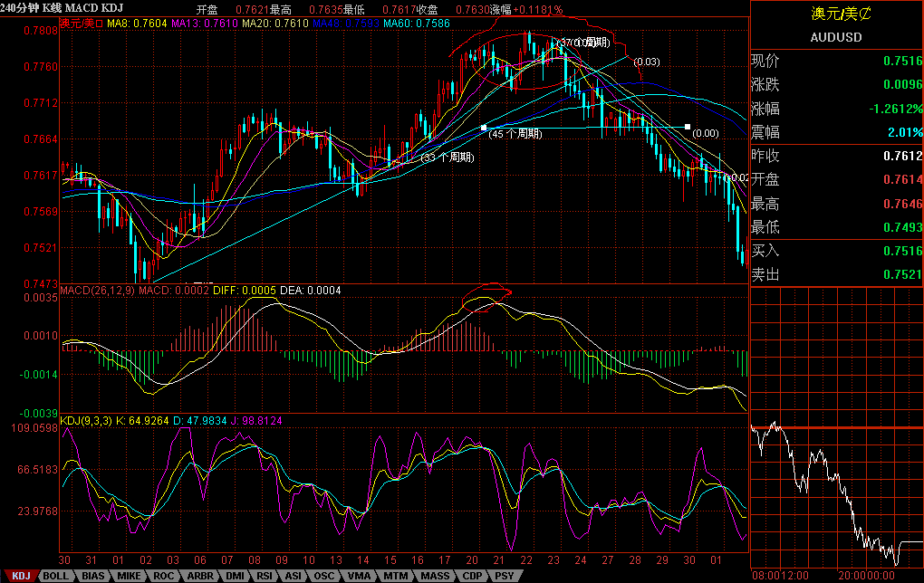Open the MIKE indicator tab
This screenshot has height=583, width=924.
pos(128,576)
